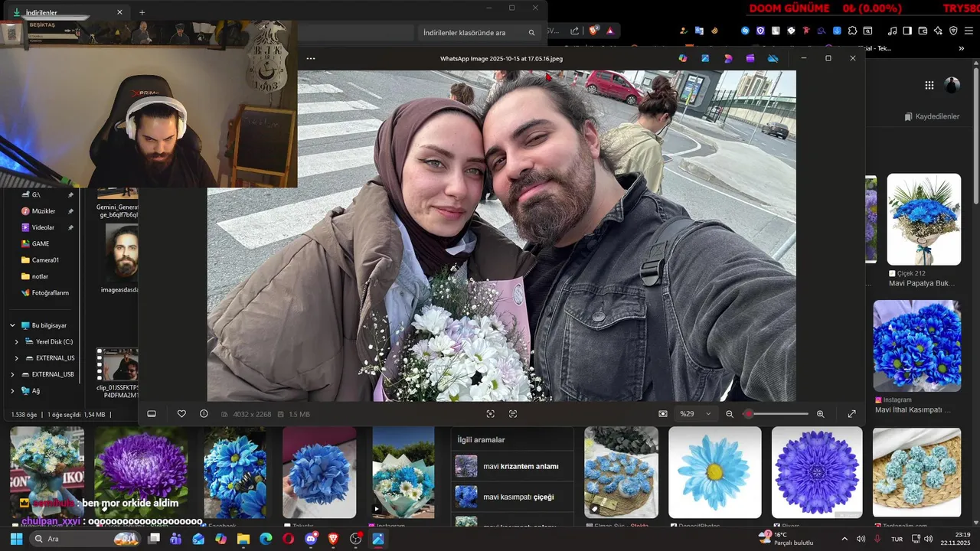This screenshot has width=980, height=551.
Task: Expand the EXTERNAL_US drive node
Action: (17, 357)
